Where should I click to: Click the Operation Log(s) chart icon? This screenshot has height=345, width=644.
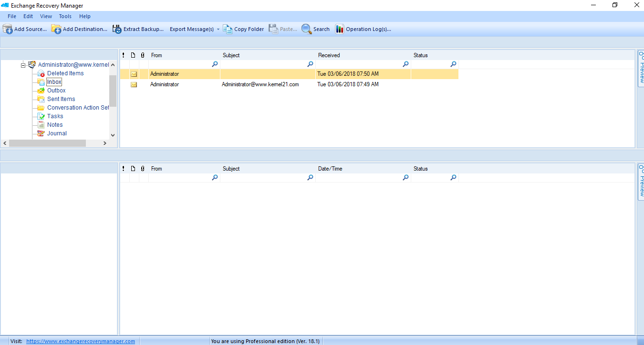click(340, 29)
